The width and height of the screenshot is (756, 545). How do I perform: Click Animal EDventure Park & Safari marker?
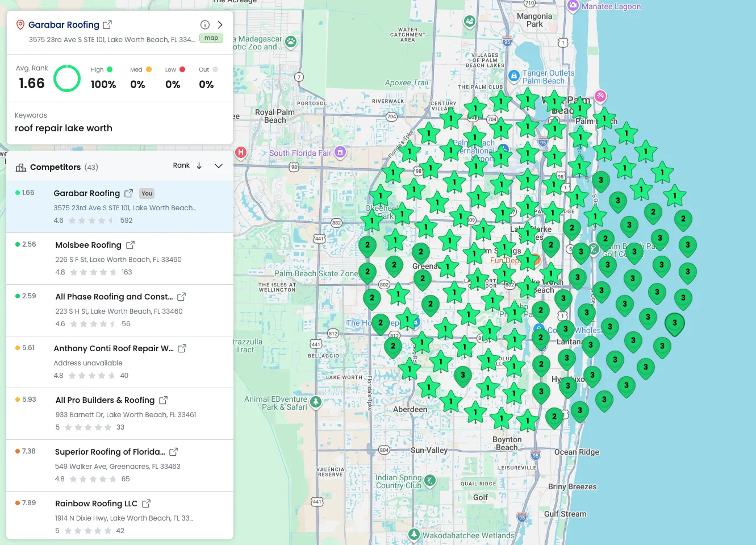point(316,402)
